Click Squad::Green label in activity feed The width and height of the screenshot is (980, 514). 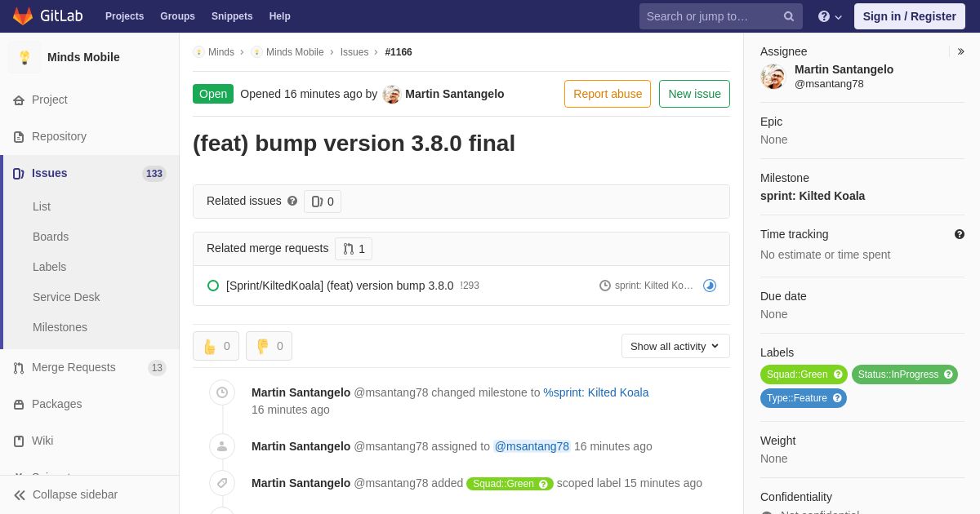coord(510,484)
